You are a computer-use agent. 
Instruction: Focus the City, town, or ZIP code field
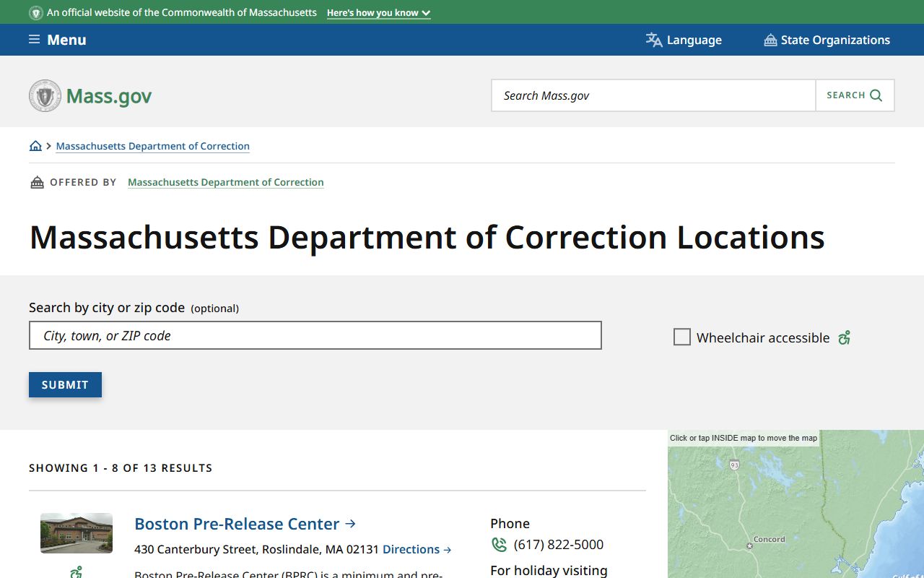tap(315, 335)
